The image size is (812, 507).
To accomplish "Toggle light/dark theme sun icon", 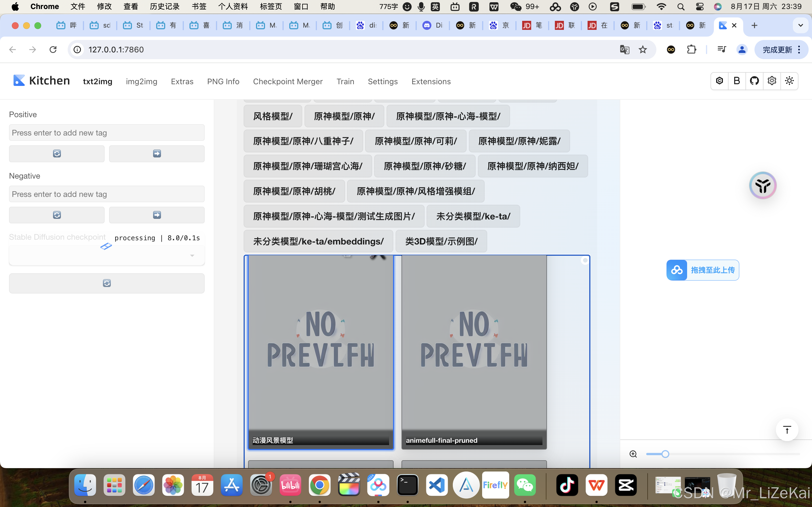I will coord(789,81).
